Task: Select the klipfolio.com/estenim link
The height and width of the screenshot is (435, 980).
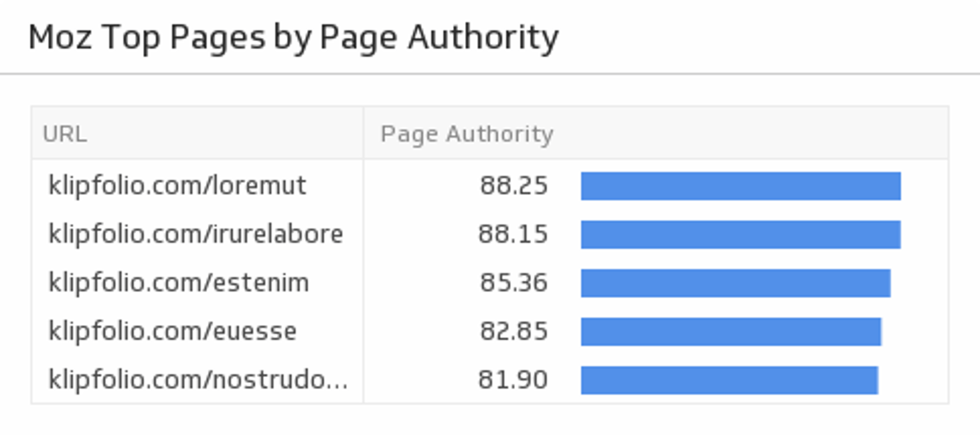Action: pos(178,282)
